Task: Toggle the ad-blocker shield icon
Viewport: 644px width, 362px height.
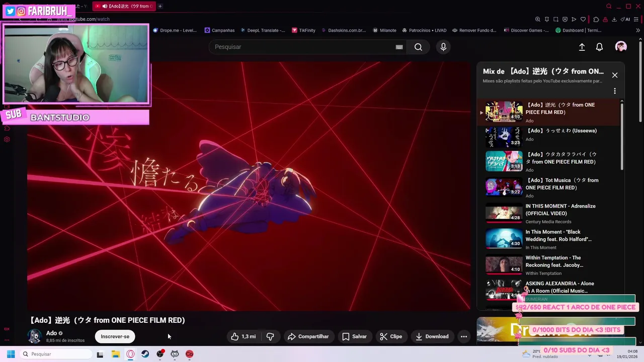Action: pyautogui.click(x=565, y=19)
